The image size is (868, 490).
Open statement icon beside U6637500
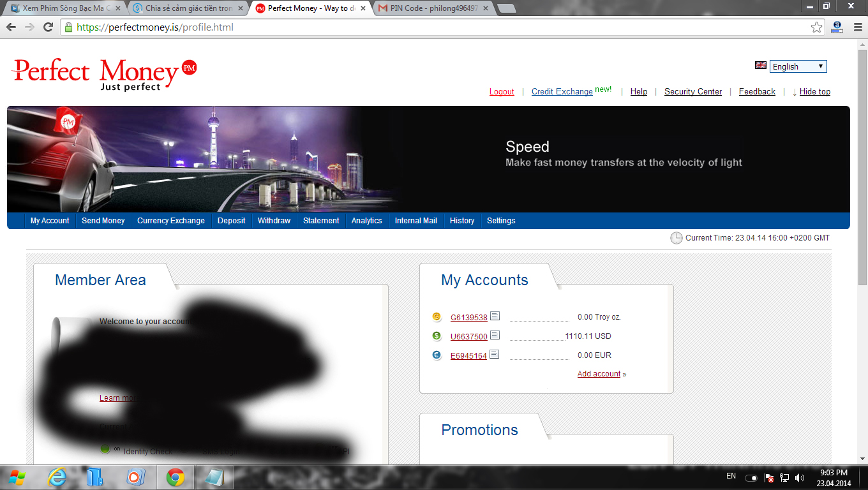coord(495,336)
